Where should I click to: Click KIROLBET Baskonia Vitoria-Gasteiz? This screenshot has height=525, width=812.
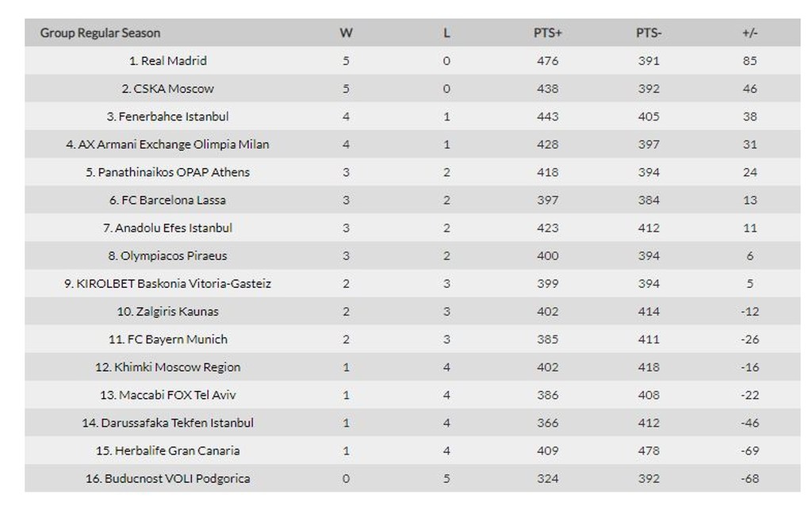point(174,283)
